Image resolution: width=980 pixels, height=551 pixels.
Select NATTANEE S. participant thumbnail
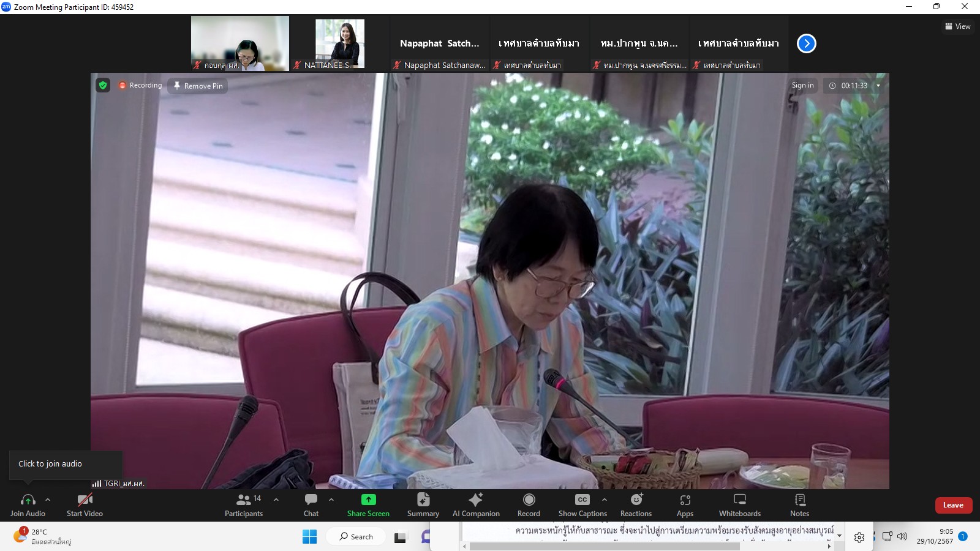click(340, 43)
